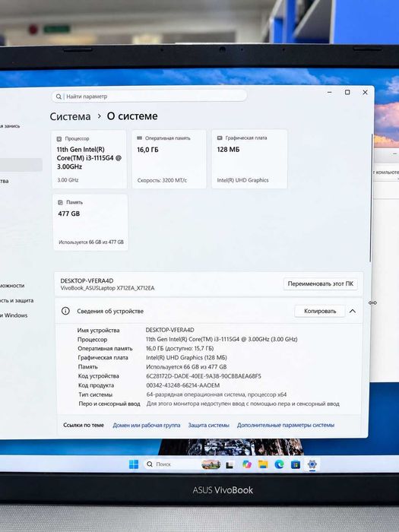Viewport: 399px width, 532px height.
Task: Click Код продукта value 00342-43248-66214-AAOEM
Action: [183, 385]
